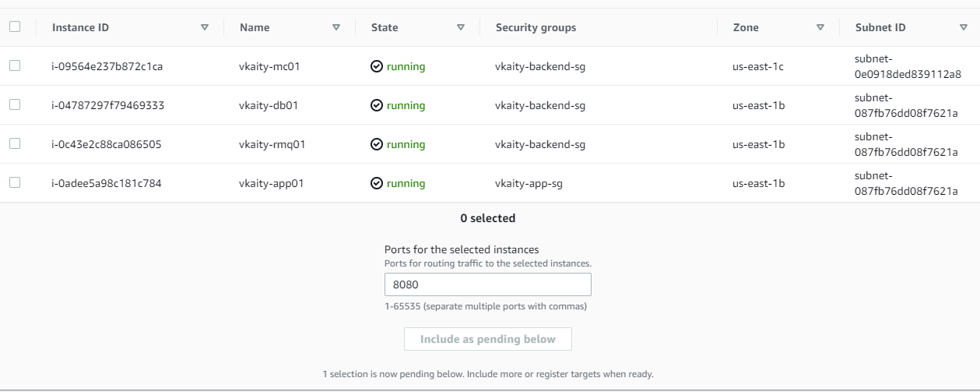Click instance ID i-0adee5a98c181c784

point(107,183)
